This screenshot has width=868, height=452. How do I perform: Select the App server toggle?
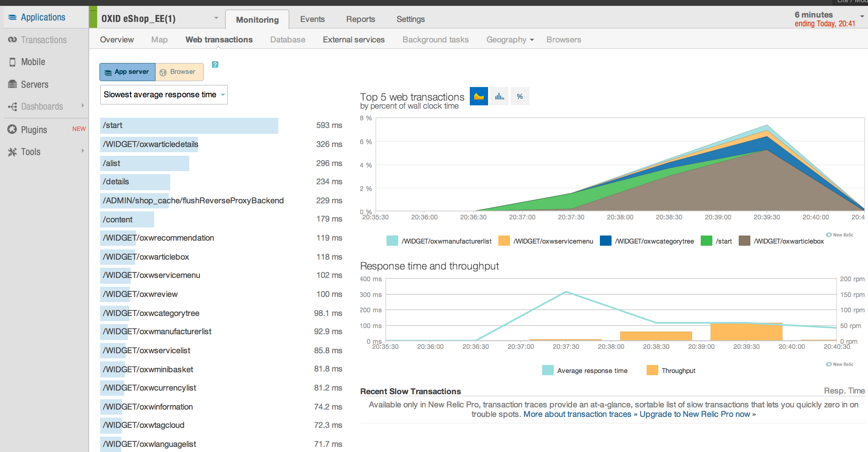127,72
